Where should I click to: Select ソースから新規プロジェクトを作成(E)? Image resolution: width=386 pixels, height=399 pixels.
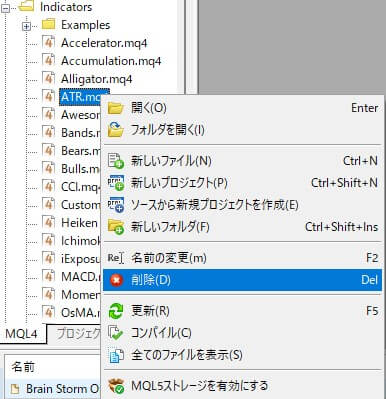tap(242, 205)
